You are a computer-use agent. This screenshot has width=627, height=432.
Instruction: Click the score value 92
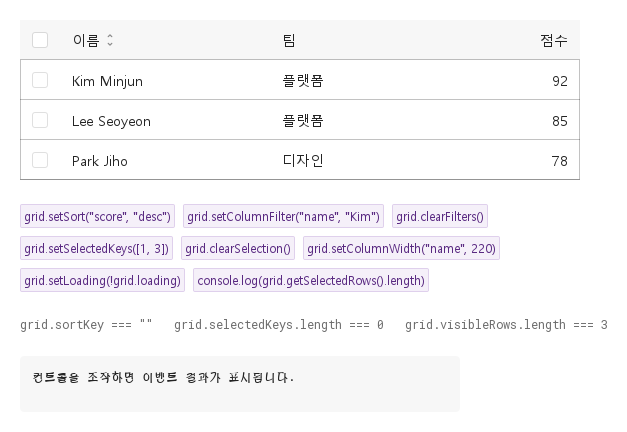(560, 81)
